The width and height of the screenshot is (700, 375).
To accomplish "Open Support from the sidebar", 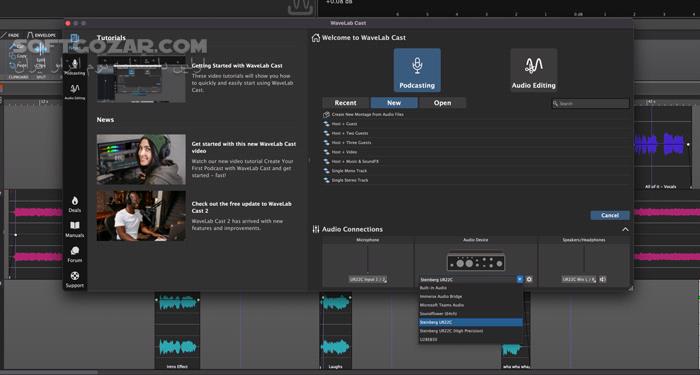I will [x=75, y=279].
